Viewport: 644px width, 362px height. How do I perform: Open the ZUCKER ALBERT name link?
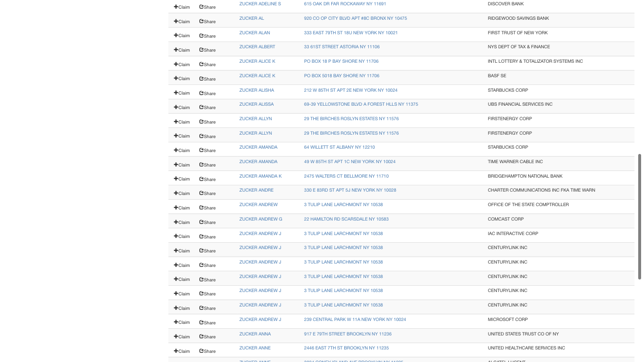coord(257,47)
